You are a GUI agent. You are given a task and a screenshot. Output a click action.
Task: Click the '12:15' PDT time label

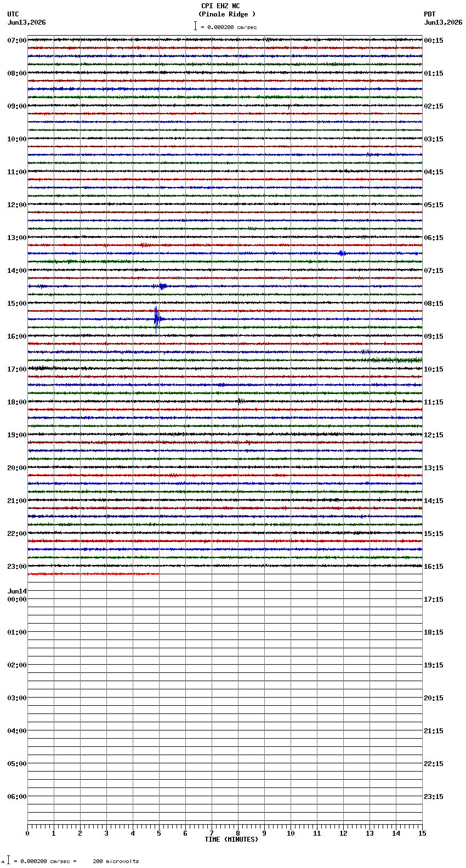click(x=434, y=435)
